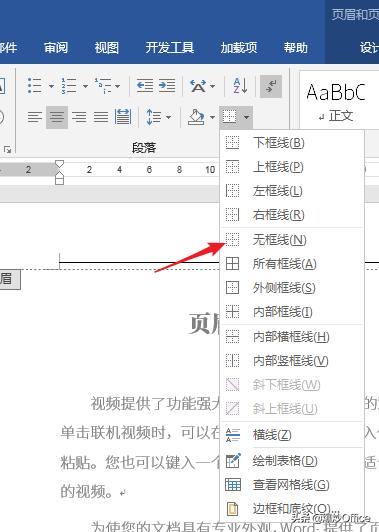Choose 下框线(B) from borders menu
The image size is (379, 532).
point(292,142)
